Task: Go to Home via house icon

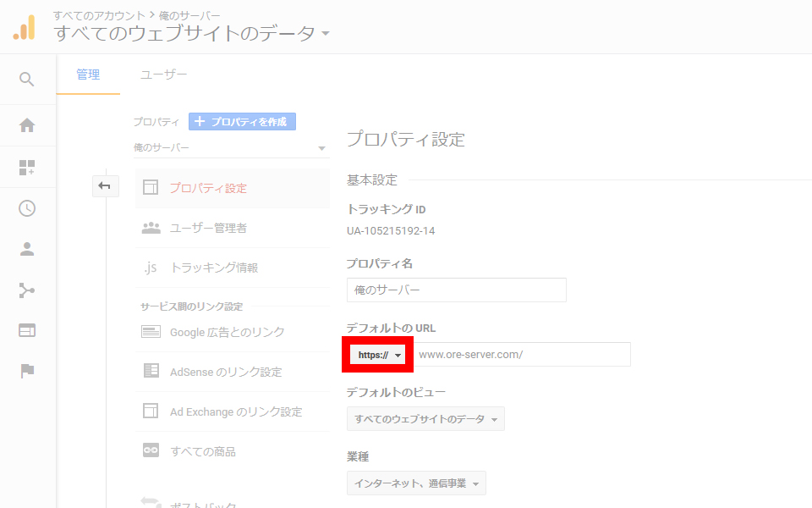Action: pyautogui.click(x=27, y=125)
